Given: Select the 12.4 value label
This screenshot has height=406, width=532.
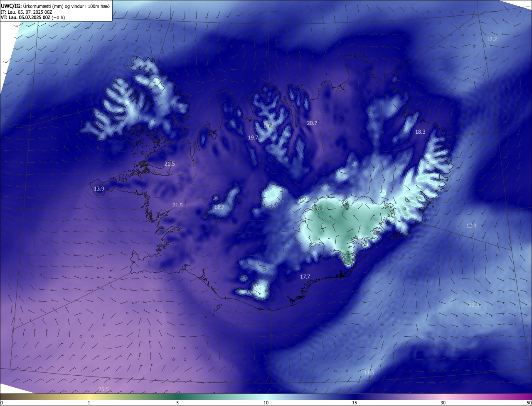Looking at the screenshot, I should 471,225.
